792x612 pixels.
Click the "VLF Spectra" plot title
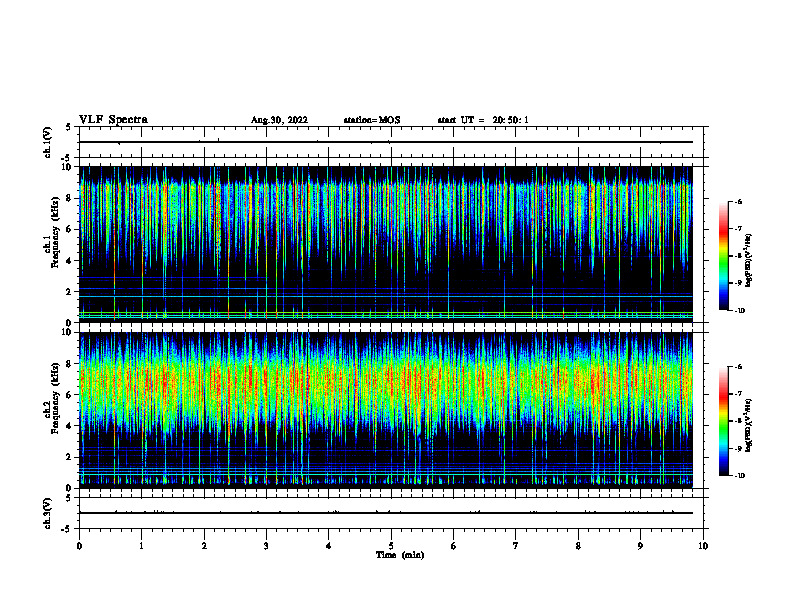pos(113,120)
